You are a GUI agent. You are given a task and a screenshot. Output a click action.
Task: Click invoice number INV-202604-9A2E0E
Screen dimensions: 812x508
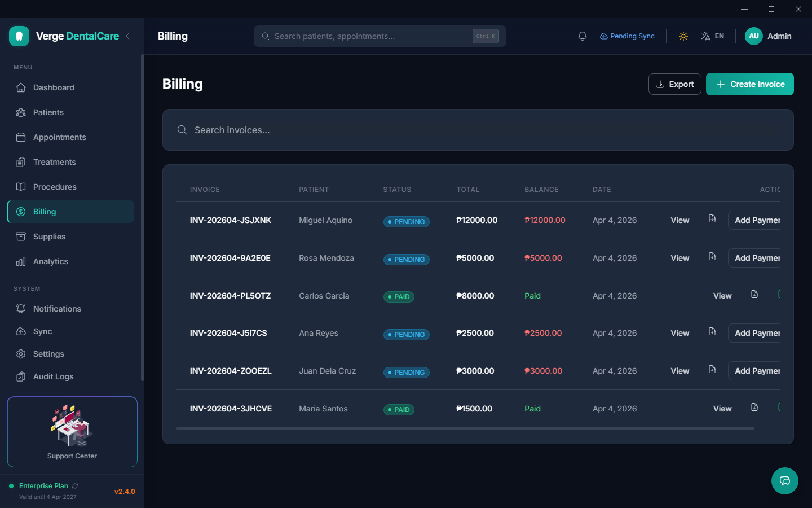(230, 258)
